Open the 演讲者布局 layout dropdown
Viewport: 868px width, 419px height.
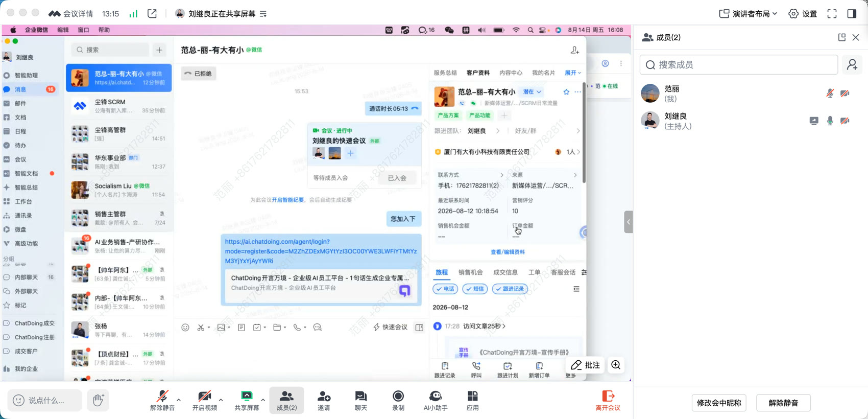[x=748, y=14]
